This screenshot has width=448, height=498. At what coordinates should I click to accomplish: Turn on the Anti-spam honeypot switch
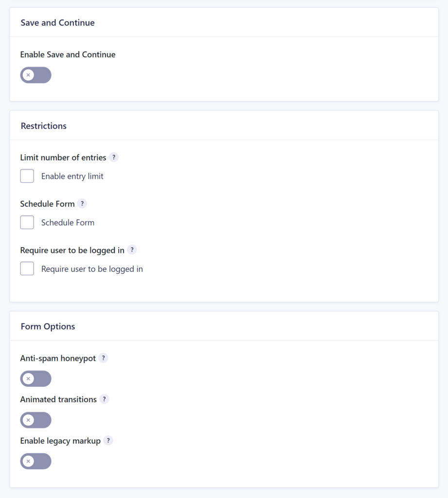point(36,378)
